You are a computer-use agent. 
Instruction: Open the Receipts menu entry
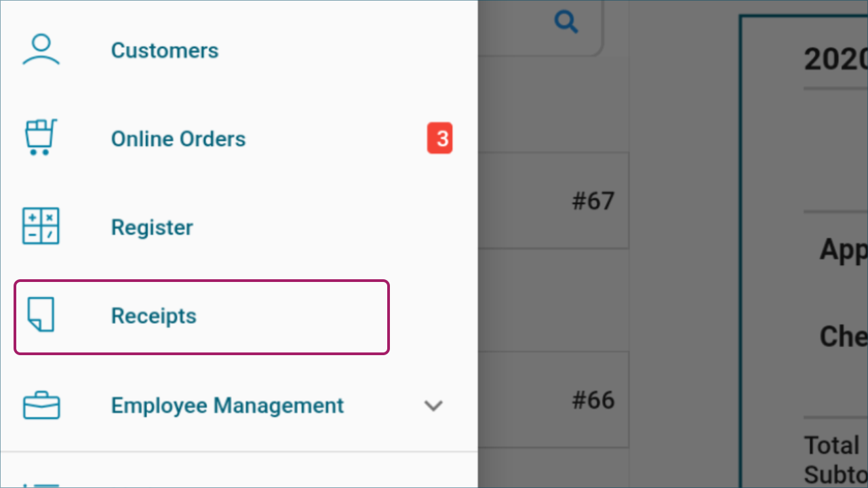202,317
